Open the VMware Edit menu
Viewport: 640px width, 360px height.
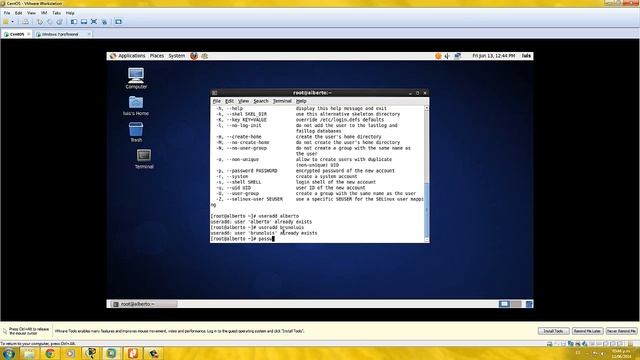(19, 13)
